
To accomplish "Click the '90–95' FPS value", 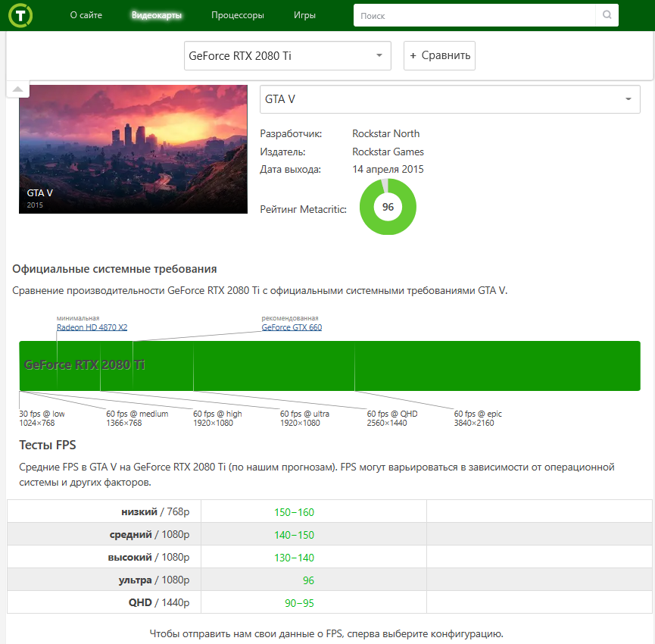I will 299,603.
